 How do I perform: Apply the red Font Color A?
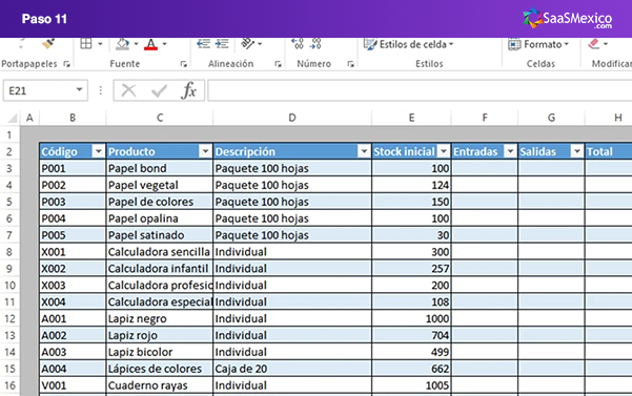point(151,44)
